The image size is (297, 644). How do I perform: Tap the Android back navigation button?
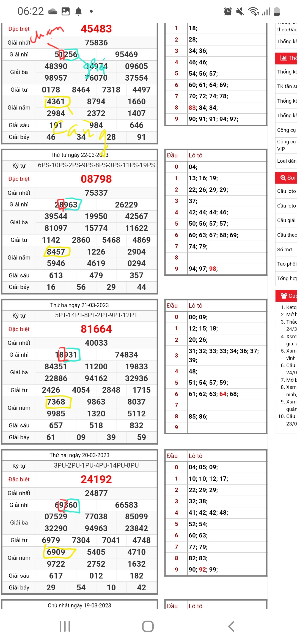point(231,626)
